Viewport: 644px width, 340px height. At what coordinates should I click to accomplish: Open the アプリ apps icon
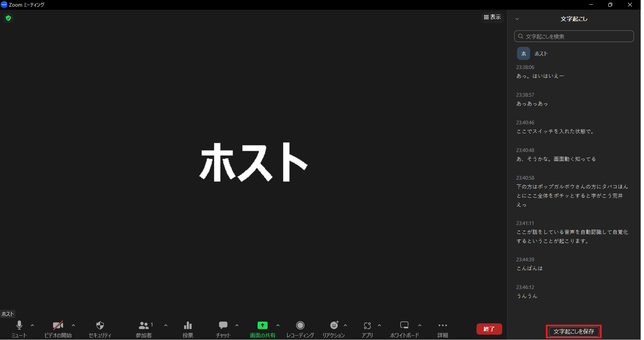pyautogui.click(x=367, y=326)
